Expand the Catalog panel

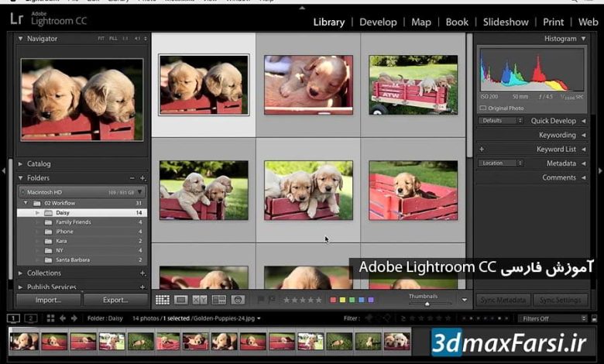coord(20,163)
